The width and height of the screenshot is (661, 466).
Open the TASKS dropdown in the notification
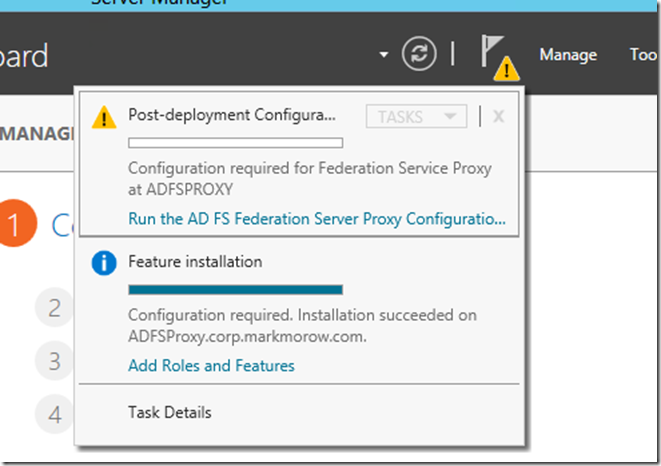416,117
